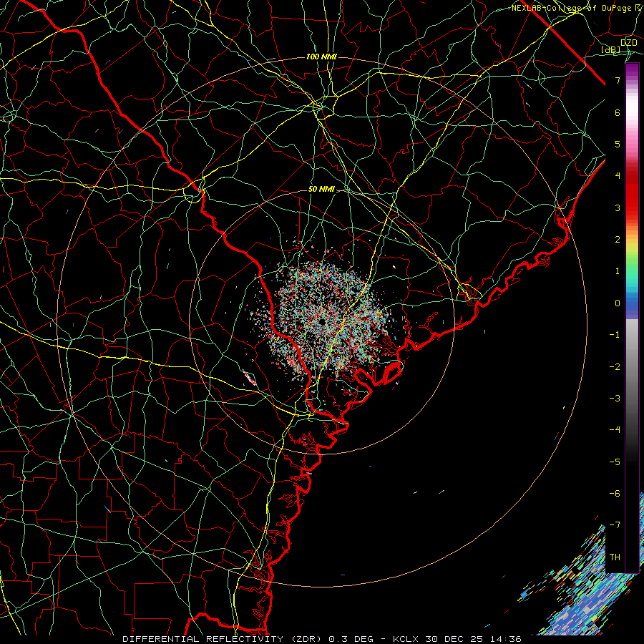Pick the purple top of the color bar
Viewport: 644px width, 644px height.
pos(632,72)
